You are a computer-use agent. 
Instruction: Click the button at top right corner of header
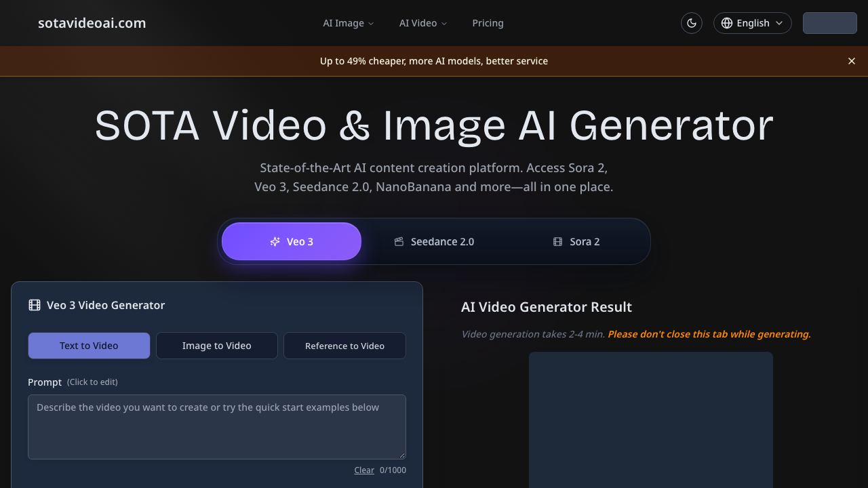coord(830,23)
